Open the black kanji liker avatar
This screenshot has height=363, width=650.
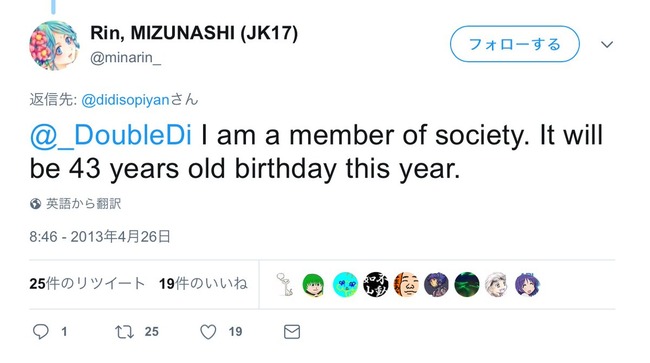pyautogui.click(x=376, y=285)
